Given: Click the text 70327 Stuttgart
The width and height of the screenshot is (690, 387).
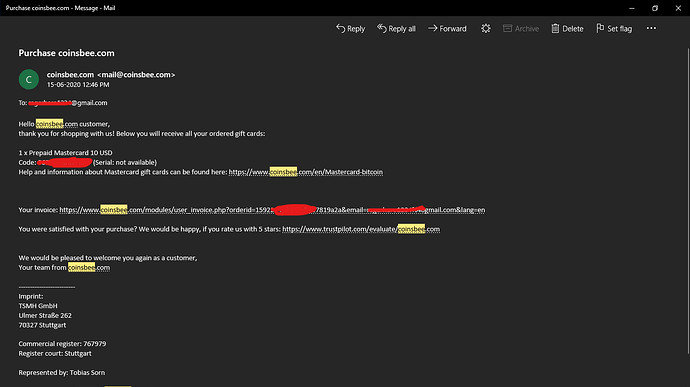Looking at the screenshot, I should [x=42, y=325].
